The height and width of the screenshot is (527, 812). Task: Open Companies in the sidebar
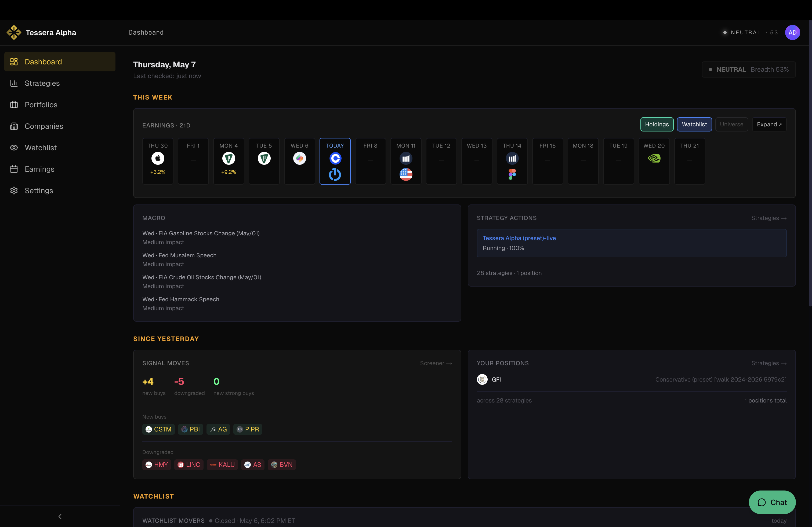pos(60,126)
